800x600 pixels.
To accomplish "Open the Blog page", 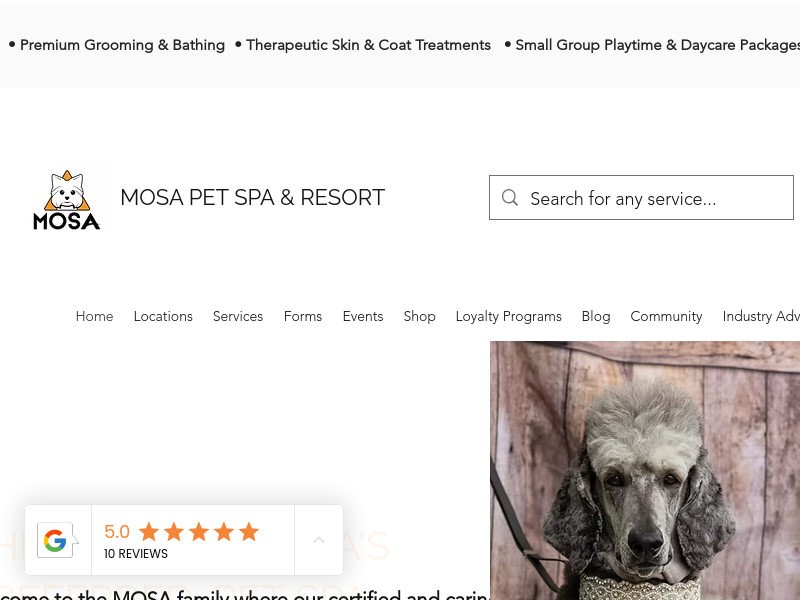I will [x=596, y=316].
